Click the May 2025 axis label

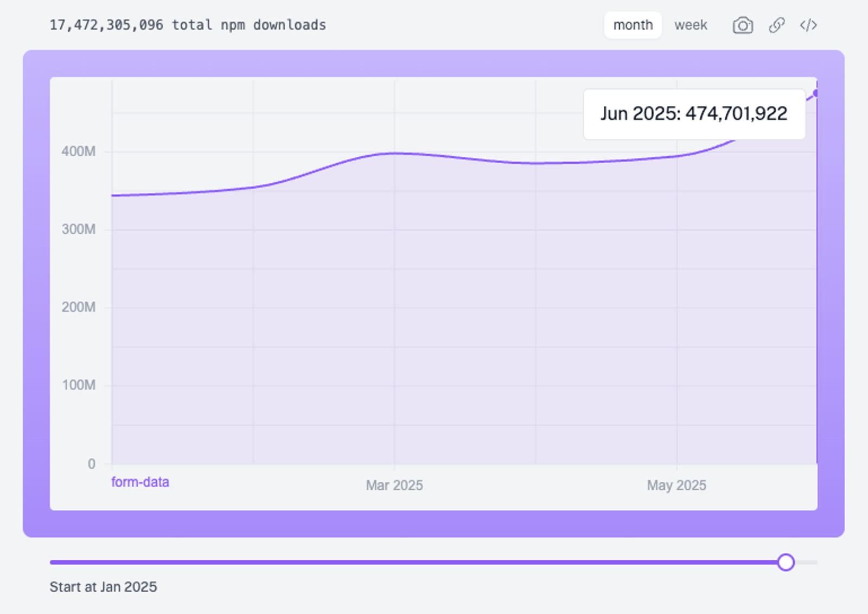676,485
